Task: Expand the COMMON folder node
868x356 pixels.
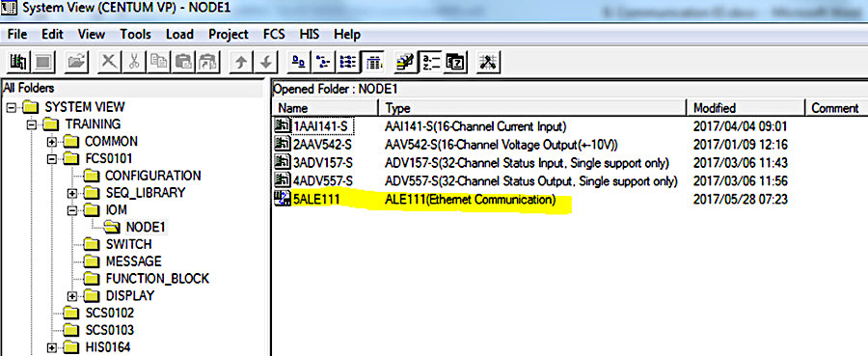Action: (x=52, y=142)
